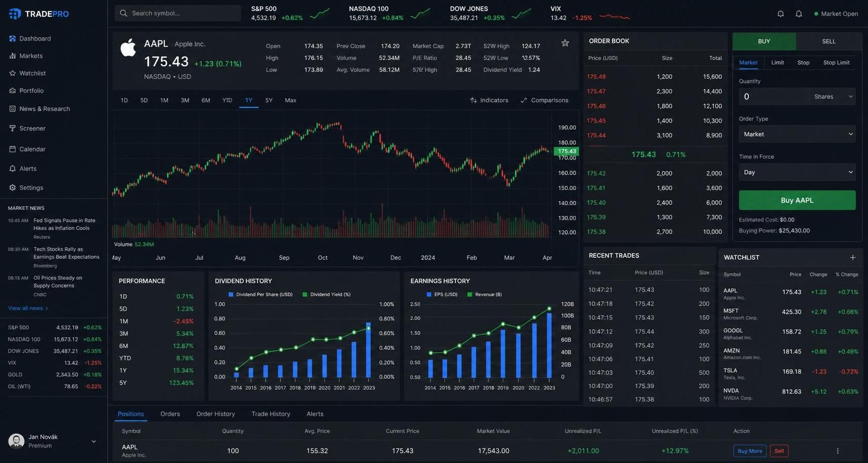
Task: Open the Oil Prices Steady news headline
Action: pos(58,282)
